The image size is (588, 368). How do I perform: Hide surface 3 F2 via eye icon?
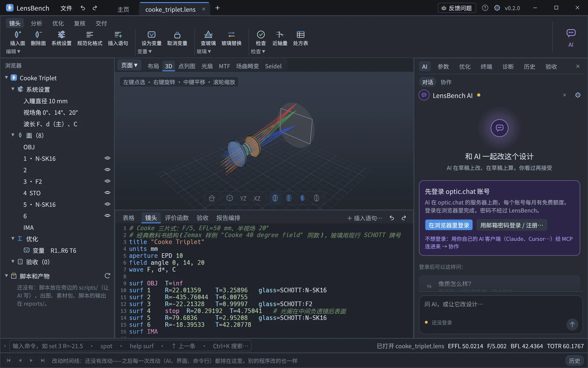pyautogui.click(x=107, y=181)
